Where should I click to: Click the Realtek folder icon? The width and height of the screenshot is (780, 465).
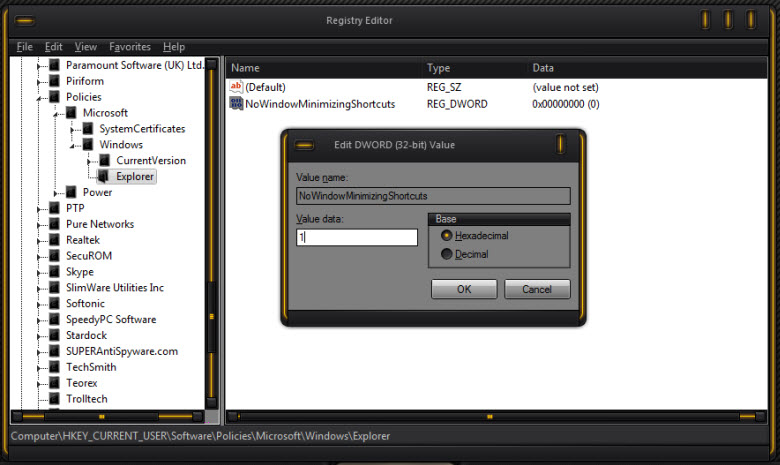click(x=55, y=240)
